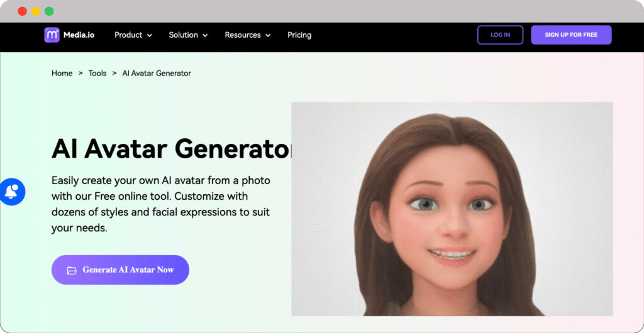Select Tools in the breadcrumb trail

(x=97, y=74)
